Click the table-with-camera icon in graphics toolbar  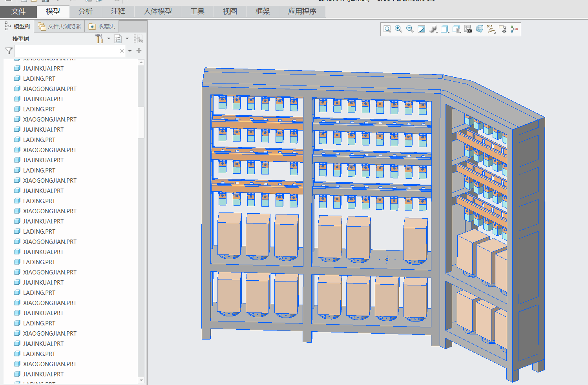point(468,29)
